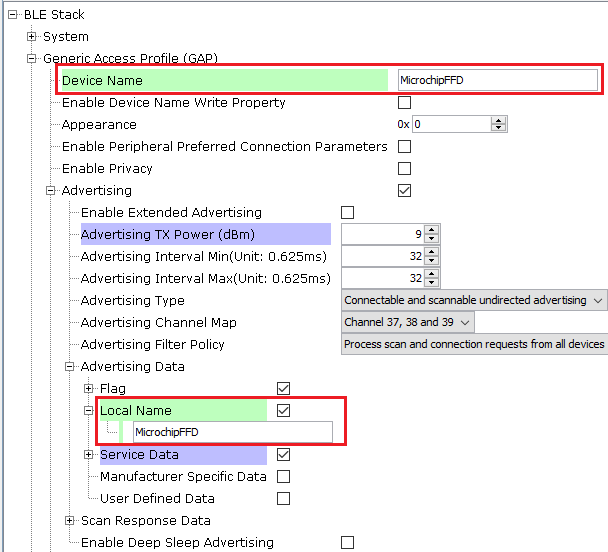Enable Manufacturer Specific Data checkbox
The image size is (608, 552).
point(283,476)
